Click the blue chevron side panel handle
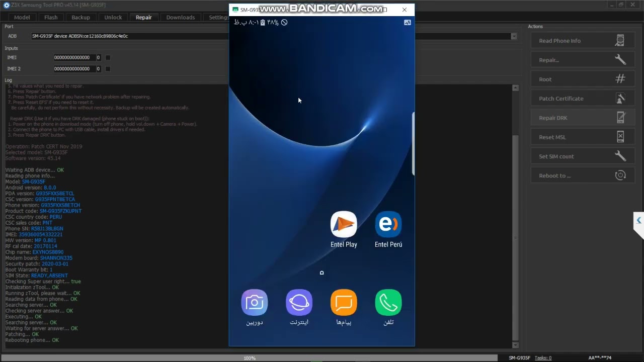Screen dimensions: 644x362 pos(638,220)
